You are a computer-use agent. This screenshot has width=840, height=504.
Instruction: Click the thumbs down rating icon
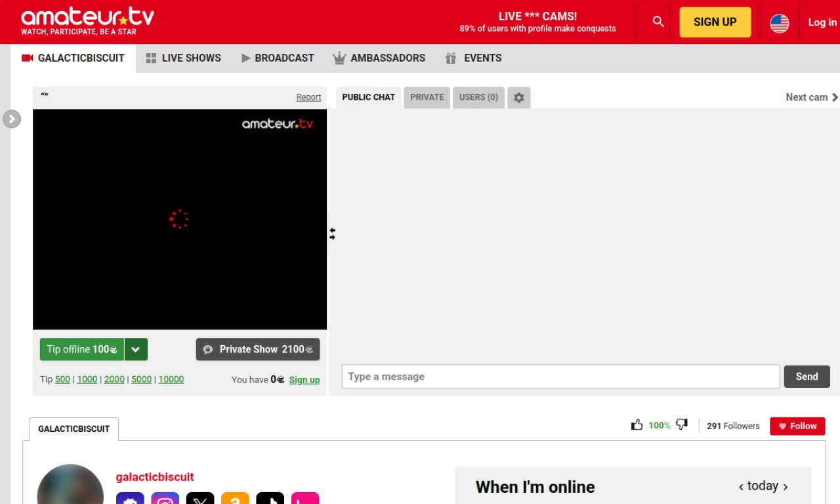pyautogui.click(x=682, y=425)
